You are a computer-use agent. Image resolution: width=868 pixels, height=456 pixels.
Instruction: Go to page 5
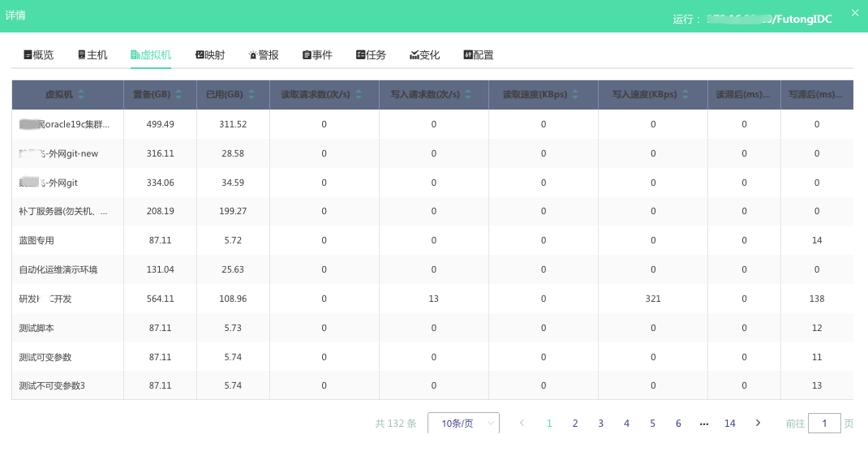click(x=653, y=424)
